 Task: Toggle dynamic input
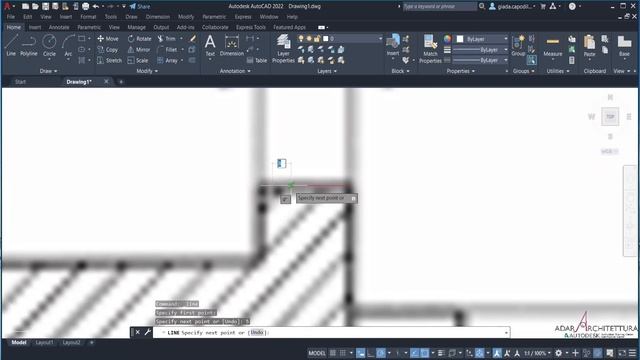(360, 353)
